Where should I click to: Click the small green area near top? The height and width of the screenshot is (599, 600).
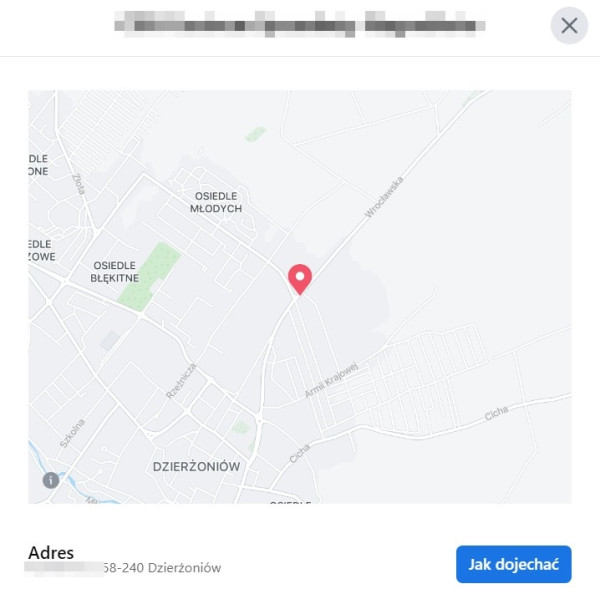click(x=256, y=134)
